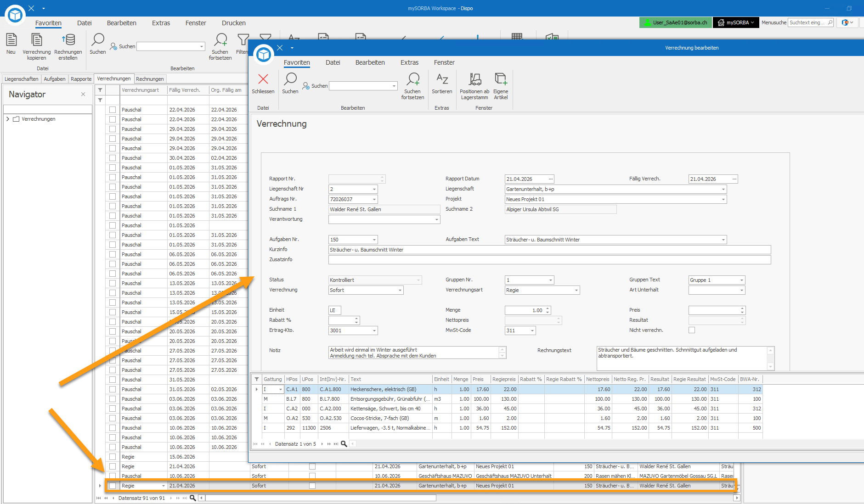
Task: Open the Ertrag-Kto. 3001 dropdown
Action: click(x=374, y=330)
